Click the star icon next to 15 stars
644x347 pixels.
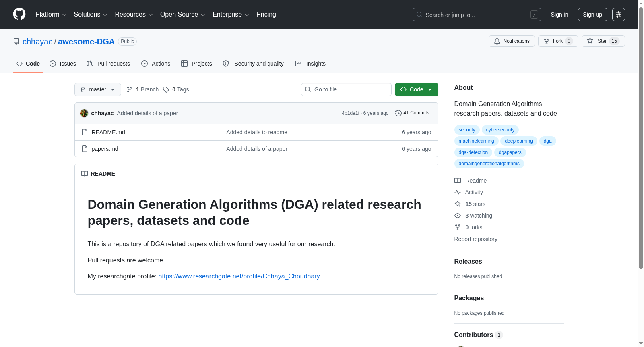(458, 204)
